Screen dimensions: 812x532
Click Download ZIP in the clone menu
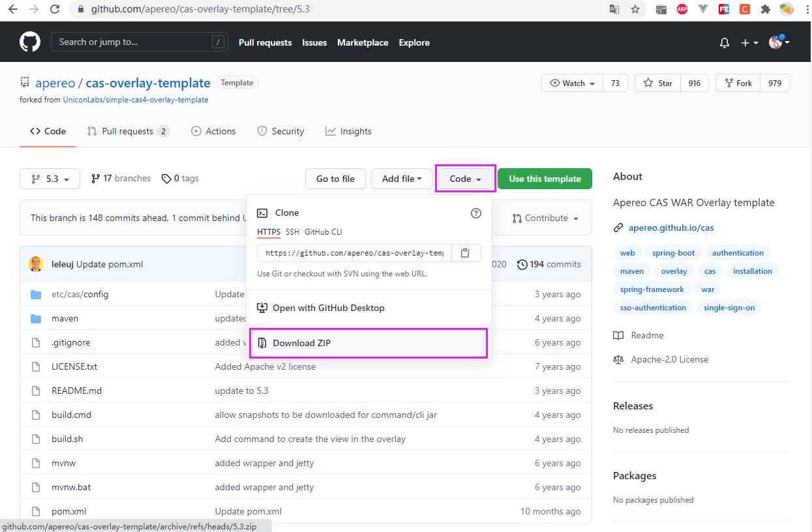(368, 343)
